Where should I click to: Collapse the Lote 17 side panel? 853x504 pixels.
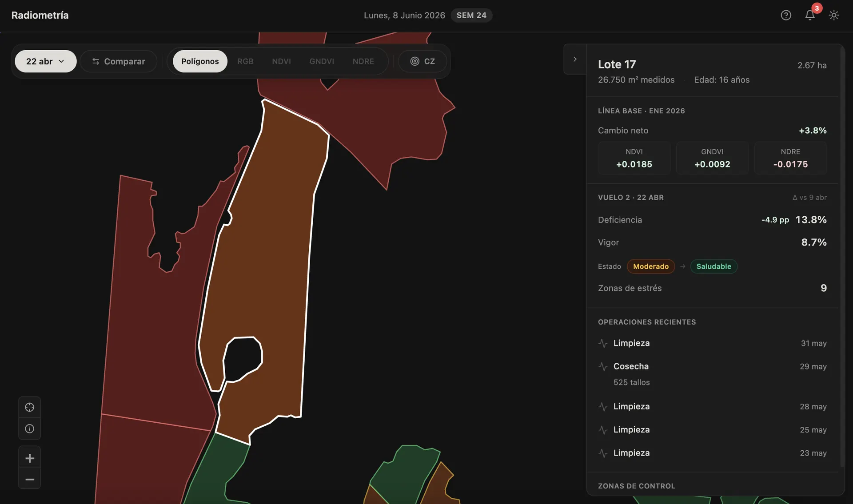pos(575,59)
